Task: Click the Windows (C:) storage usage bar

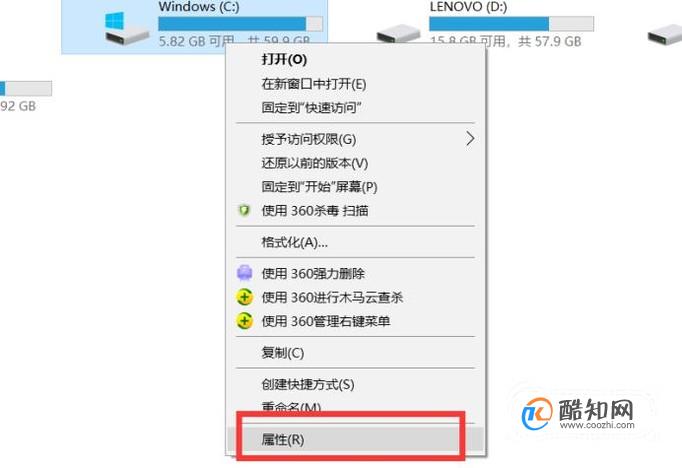Action: pyautogui.click(x=241, y=23)
